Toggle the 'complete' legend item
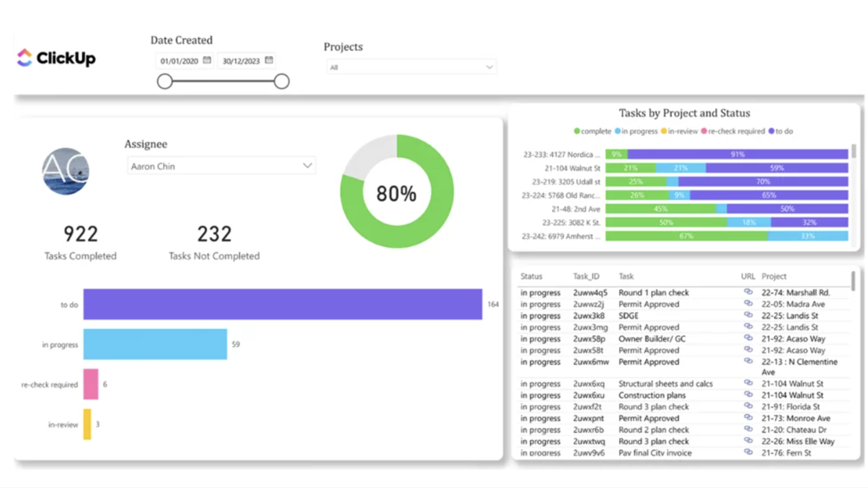The height and width of the screenshot is (488, 868). tap(592, 131)
